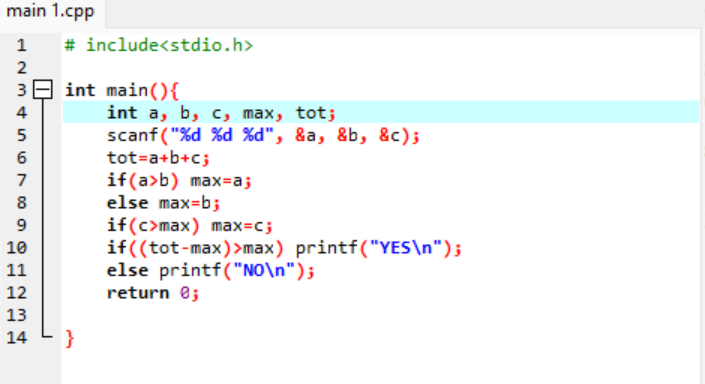Click line number 5 in the gutter
Screen dimensions: 705x384
point(22,135)
